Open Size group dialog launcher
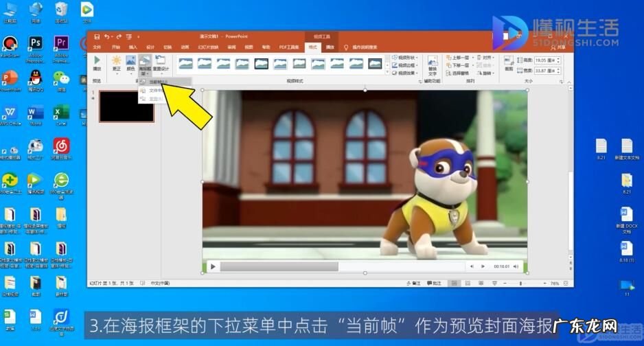 pyautogui.click(x=561, y=82)
